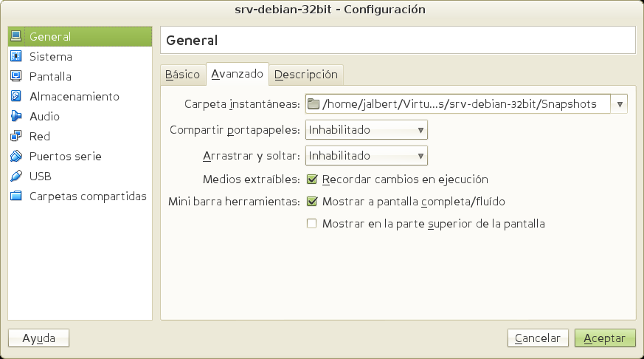Enable Mostrar en la parte superior checkbox

point(311,224)
